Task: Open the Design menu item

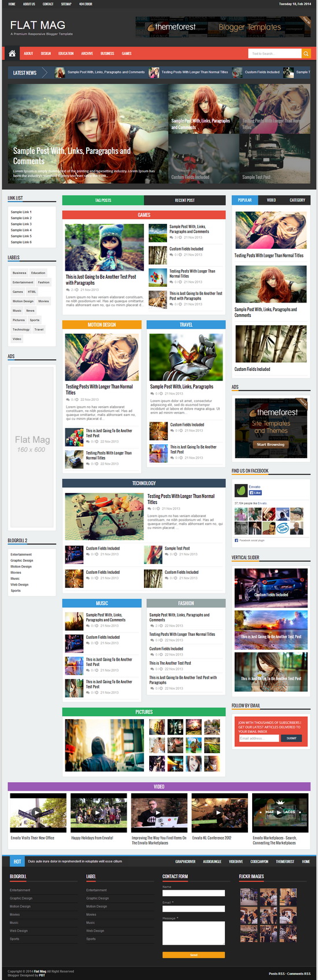Action: [x=46, y=53]
